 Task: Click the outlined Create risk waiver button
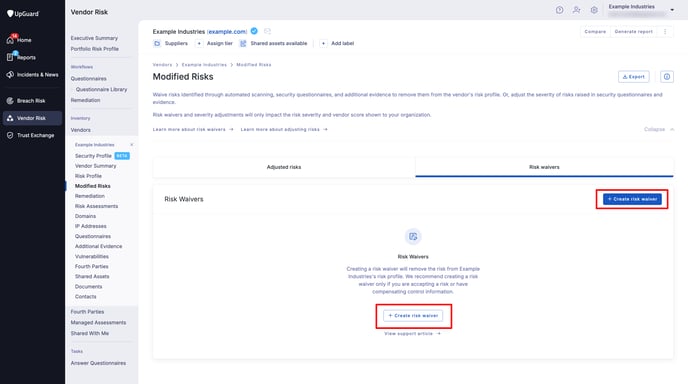point(413,316)
